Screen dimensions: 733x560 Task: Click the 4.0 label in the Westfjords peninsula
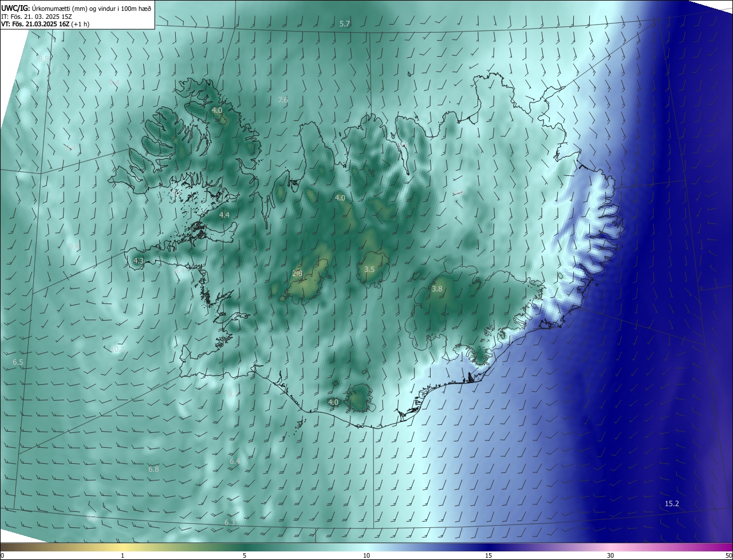(217, 110)
